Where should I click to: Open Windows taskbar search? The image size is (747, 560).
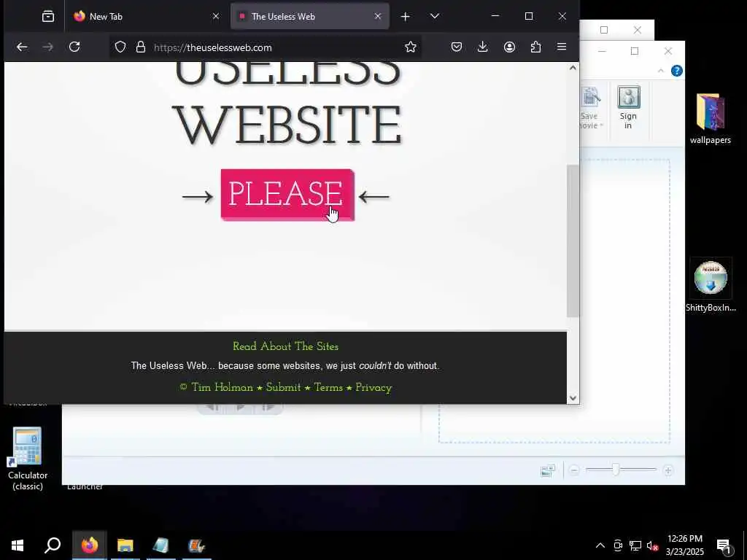(53, 545)
